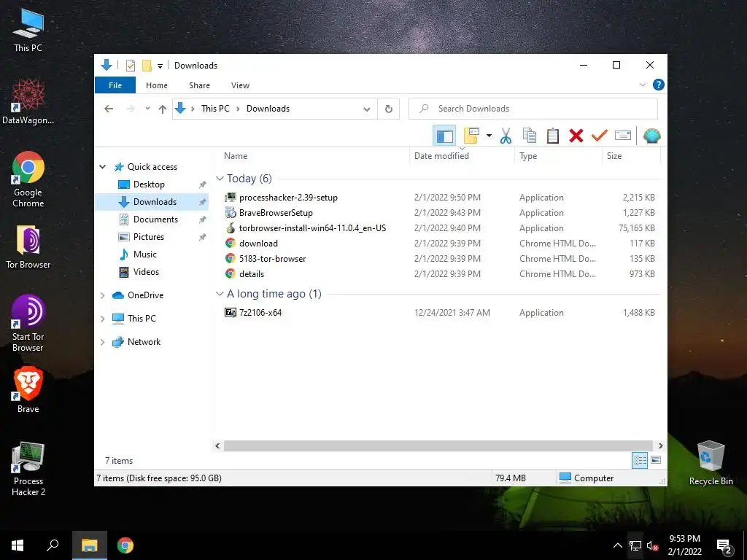Click the New folder icon in the title bar
This screenshot has width=747, height=560.
point(147,65)
